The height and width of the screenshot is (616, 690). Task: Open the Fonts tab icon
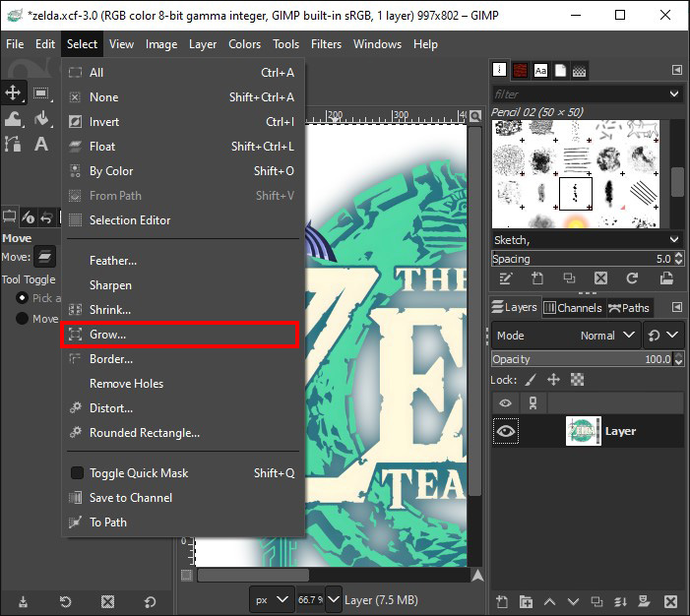pyautogui.click(x=540, y=70)
